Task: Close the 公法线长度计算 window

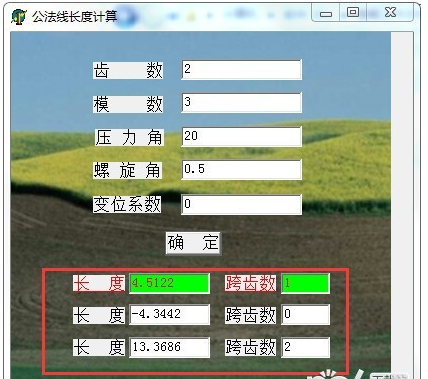Action: click(390, 13)
